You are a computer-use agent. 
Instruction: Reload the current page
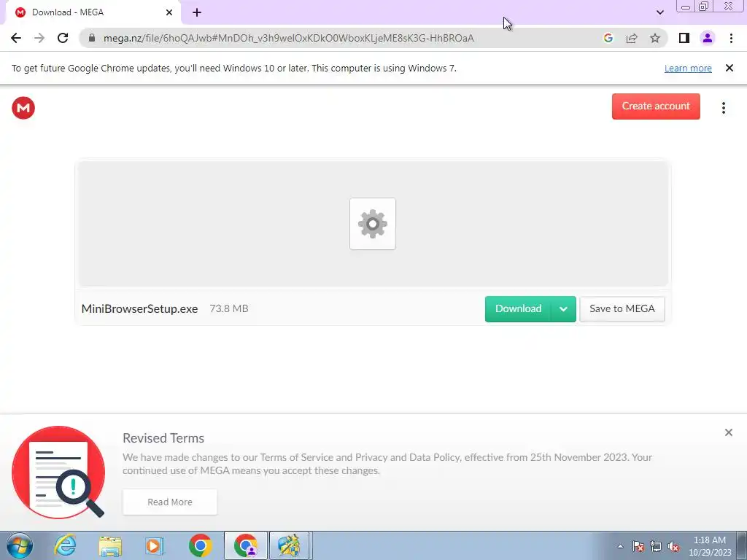coord(63,38)
